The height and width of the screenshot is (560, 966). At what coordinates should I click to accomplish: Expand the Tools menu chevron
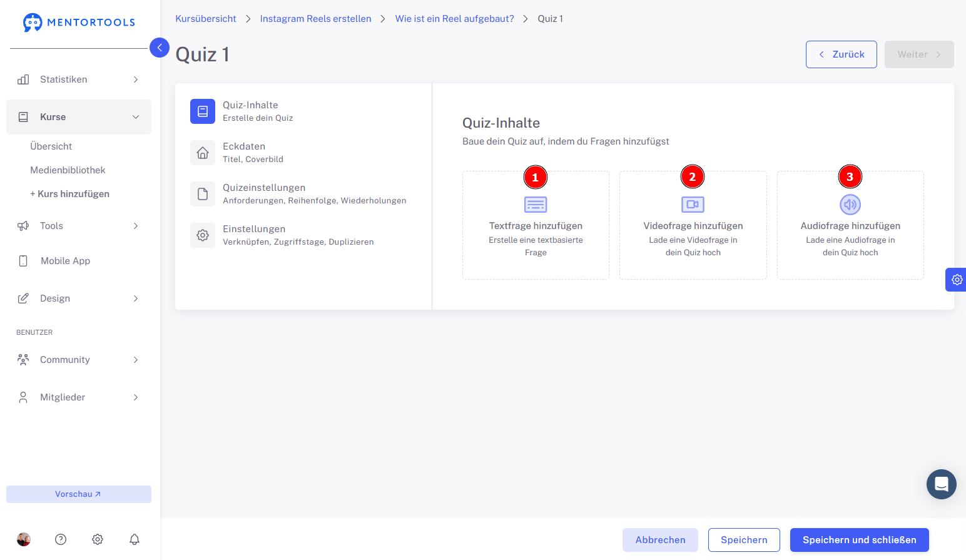pyautogui.click(x=136, y=226)
